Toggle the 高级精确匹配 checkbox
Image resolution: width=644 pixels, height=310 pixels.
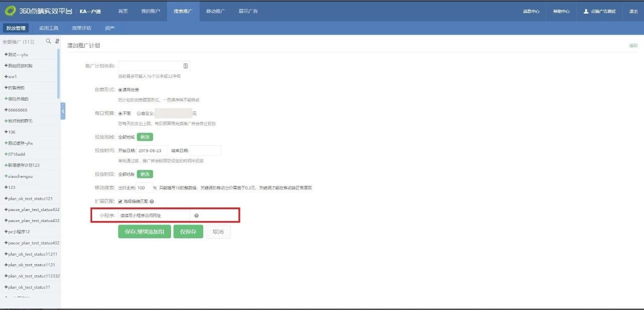coord(120,201)
